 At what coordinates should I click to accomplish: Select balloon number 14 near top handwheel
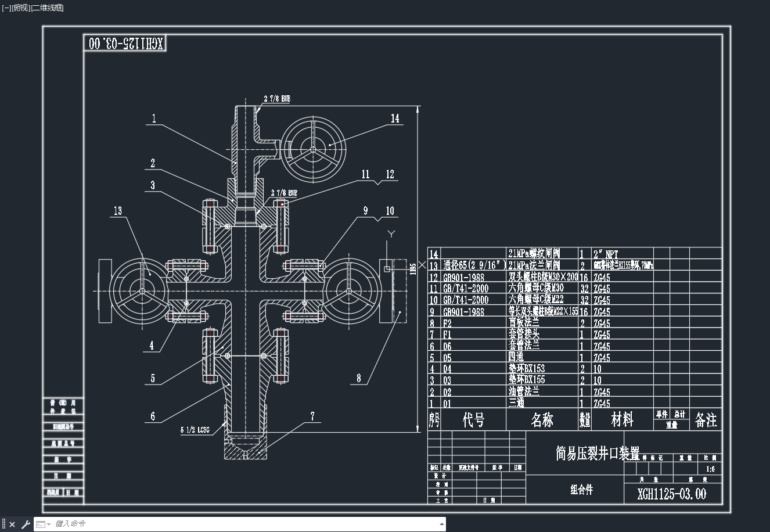(x=395, y=118)
